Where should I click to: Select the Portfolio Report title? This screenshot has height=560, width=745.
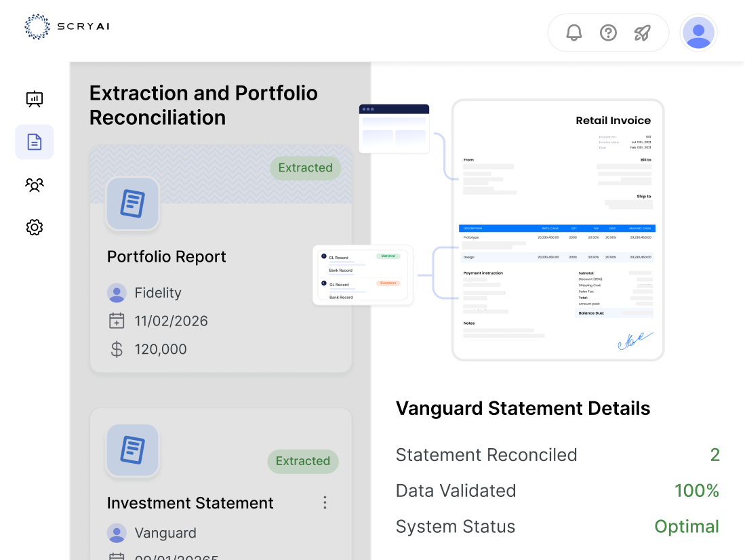166,257
